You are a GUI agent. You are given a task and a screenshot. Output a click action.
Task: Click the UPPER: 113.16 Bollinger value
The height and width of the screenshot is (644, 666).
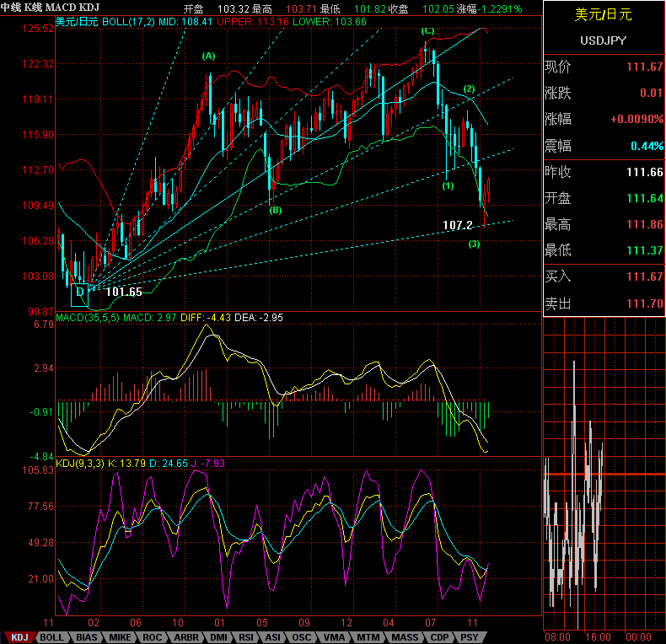253,22
